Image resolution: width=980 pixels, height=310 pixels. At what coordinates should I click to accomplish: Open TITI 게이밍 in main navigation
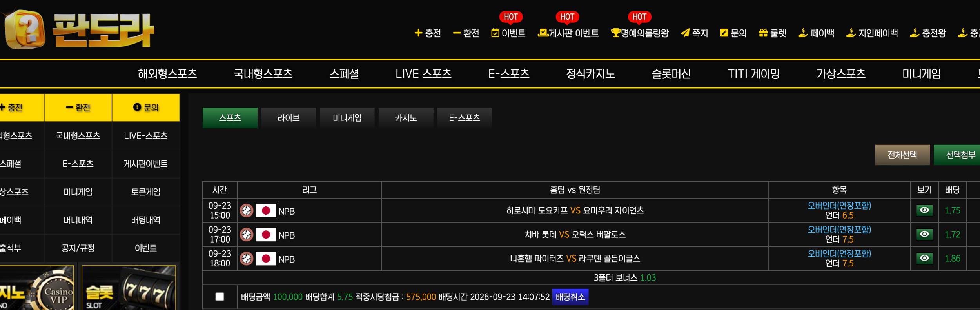pos(753,74)
